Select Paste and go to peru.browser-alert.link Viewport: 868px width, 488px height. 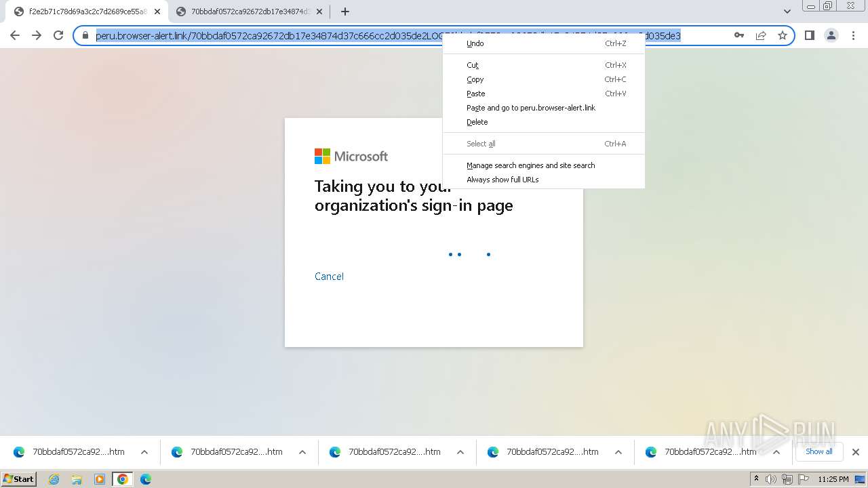[544, 108]
